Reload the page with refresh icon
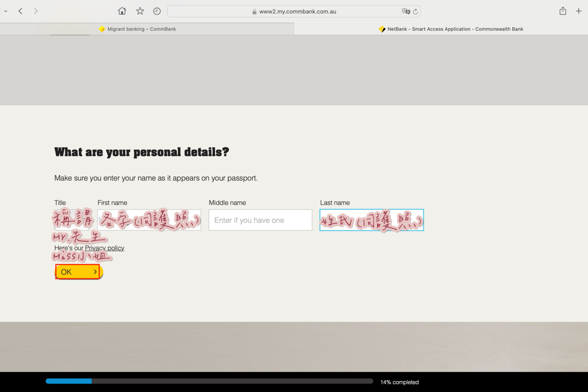The image size is (588, 392). click(416, 12)
